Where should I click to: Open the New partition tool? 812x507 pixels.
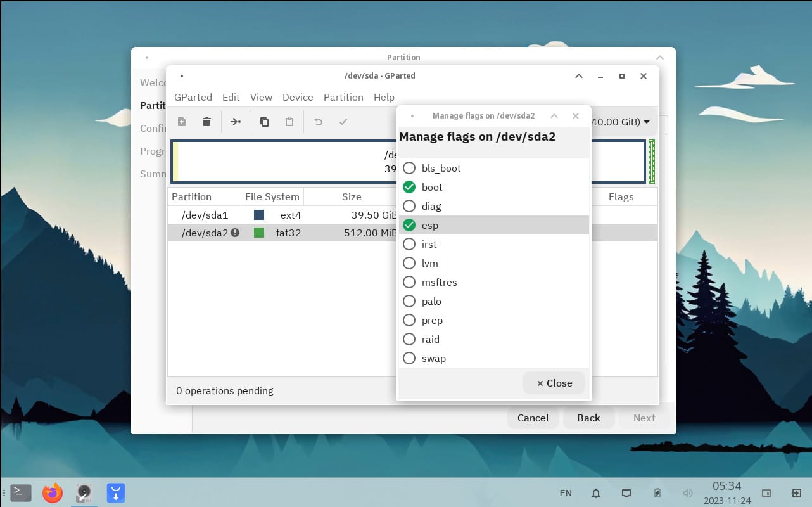182,121
